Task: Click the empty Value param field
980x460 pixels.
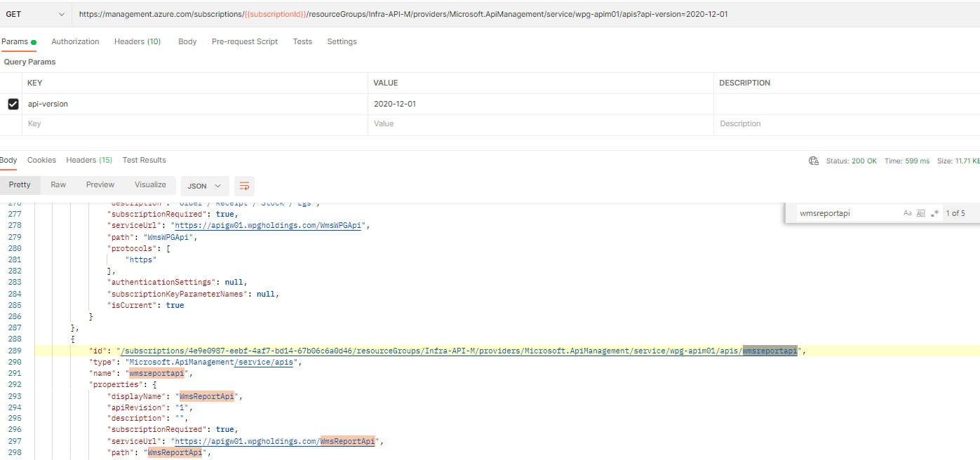Action: [x=540, y=124]
